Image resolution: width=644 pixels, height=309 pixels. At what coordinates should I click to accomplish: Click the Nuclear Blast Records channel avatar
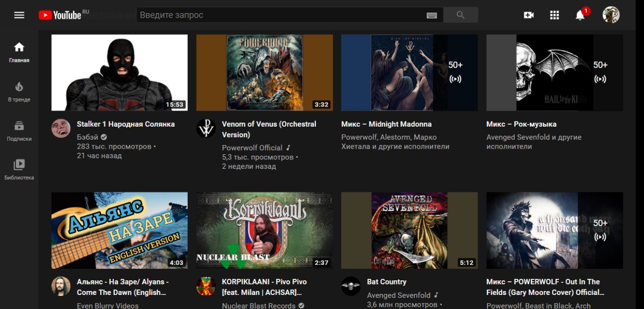(x=206, y=286)
